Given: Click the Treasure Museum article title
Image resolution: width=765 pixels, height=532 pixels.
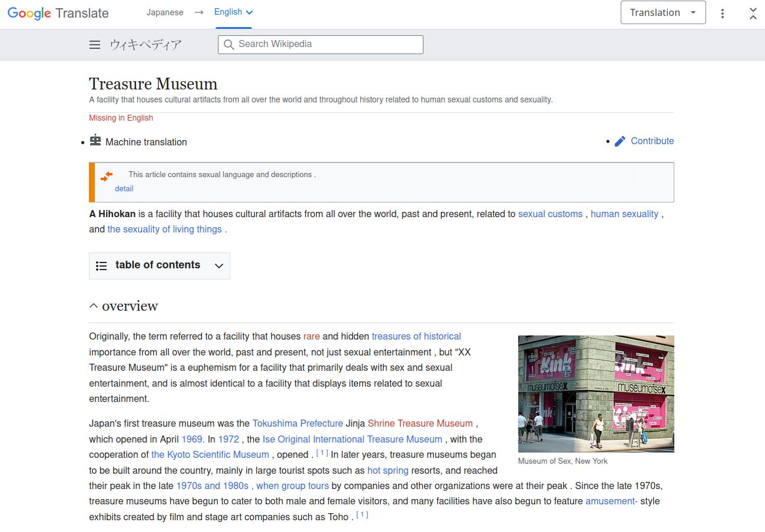Looking at the screenshot, I should click(153, 84).
